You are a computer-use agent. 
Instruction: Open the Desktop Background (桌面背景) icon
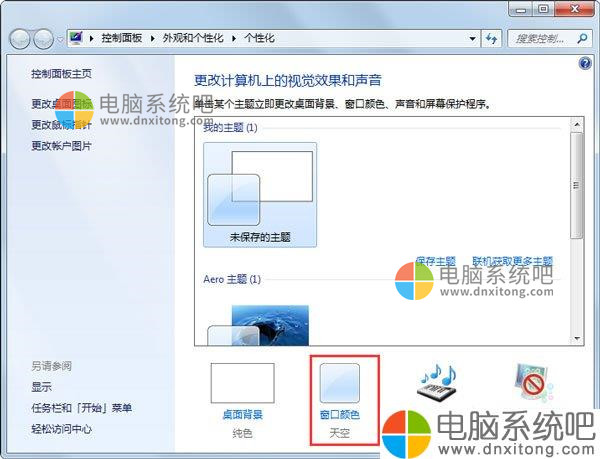tap(243, 383)
